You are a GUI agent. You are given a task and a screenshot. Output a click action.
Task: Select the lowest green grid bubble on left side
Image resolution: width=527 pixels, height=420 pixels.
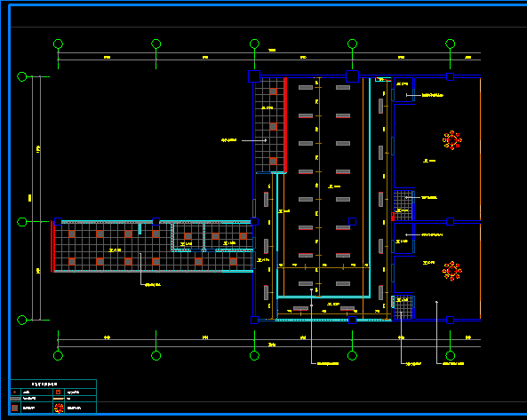click(22, 320)
